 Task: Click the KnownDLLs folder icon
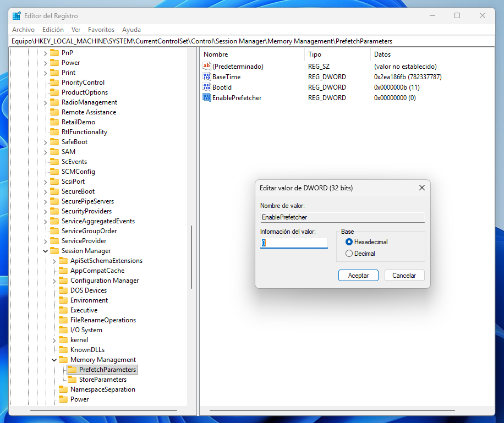point(63,350)
